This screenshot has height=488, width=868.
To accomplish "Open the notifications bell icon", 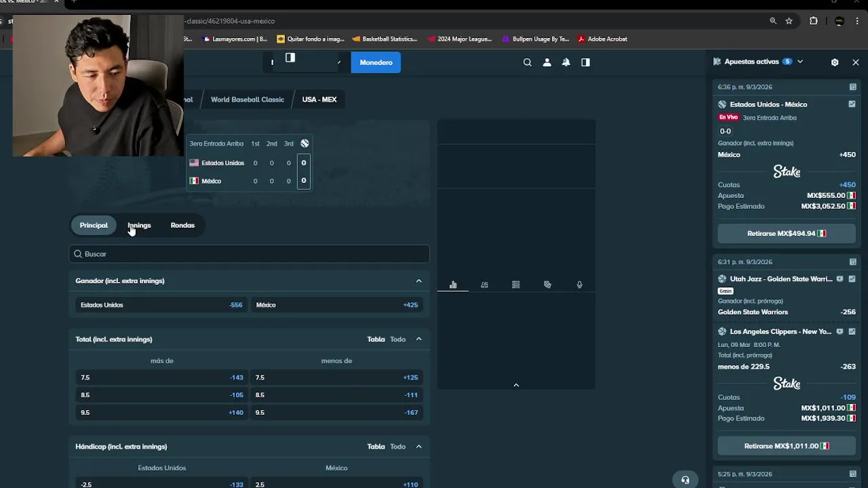I will click(566, 62).
